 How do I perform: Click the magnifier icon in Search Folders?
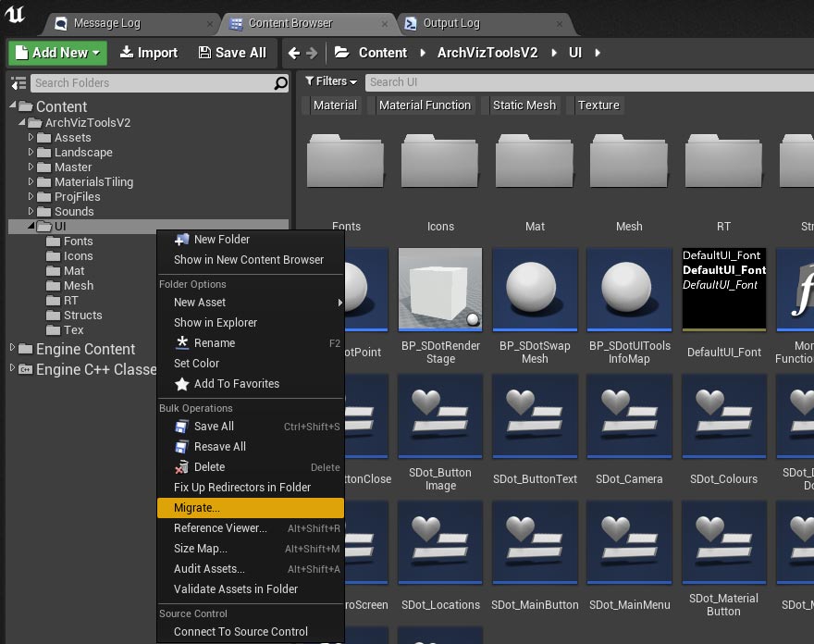[280, 83]
